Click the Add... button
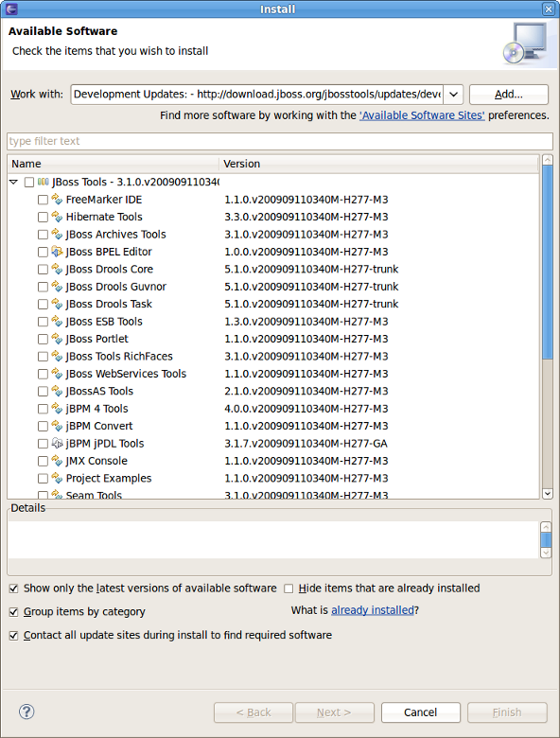This screenshot has width=560, height=738. [509, 94]
